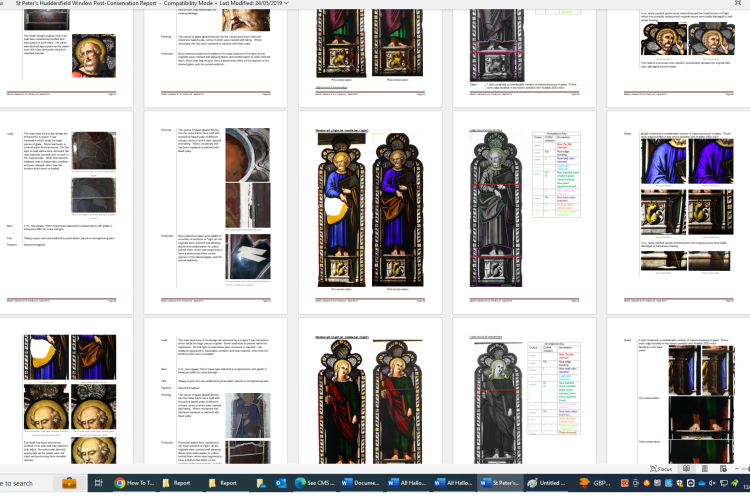Image resolution: width=750 pixels, height=500 pixels.
Task: Switch to Focus mode in status bar
Action: pos(661,469)
